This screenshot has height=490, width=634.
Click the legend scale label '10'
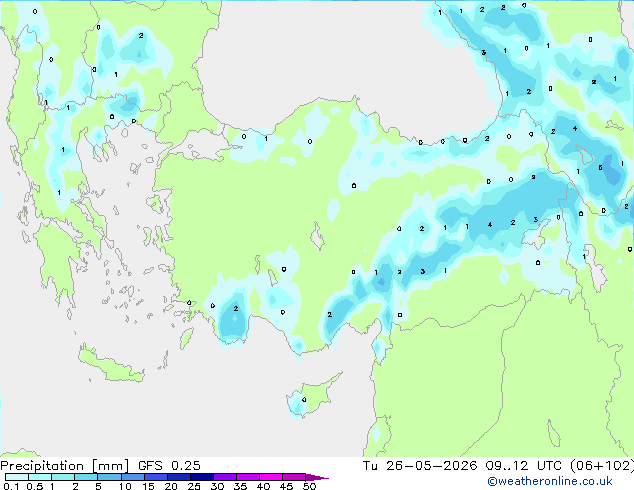click(x=125, y=486)
